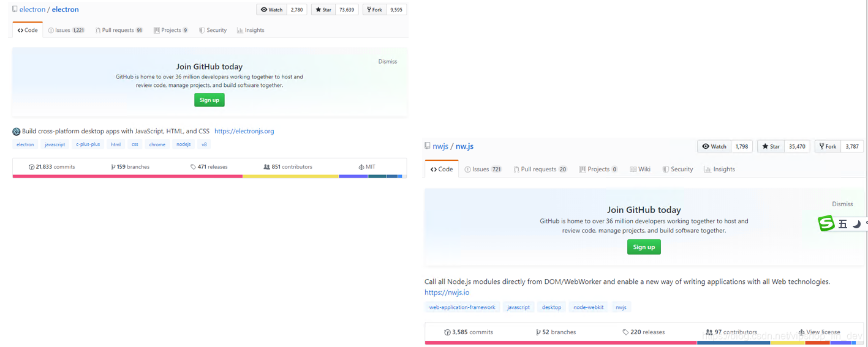Open the electron repository Code tab
The width and height of the screenshot is (868, 347).
click(28, 30)
